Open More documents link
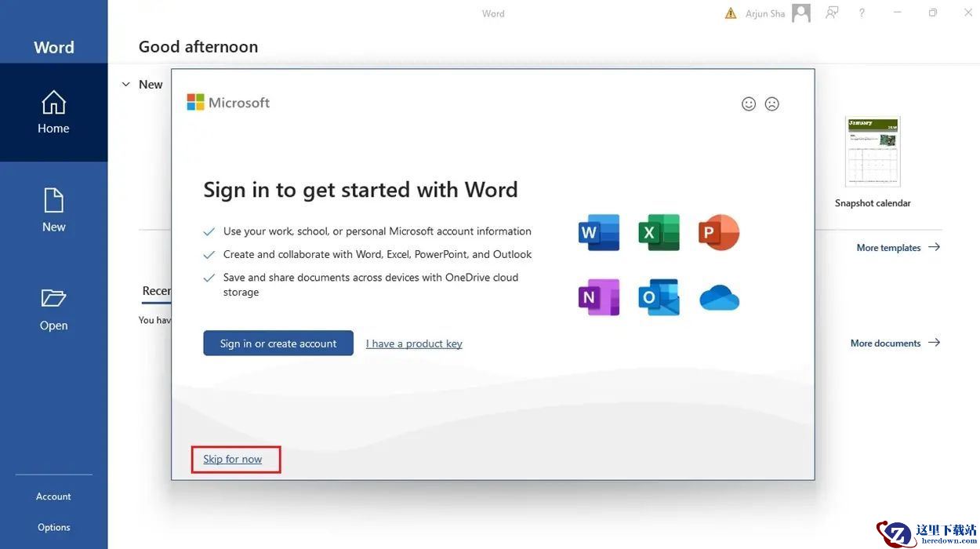980x549 pixels. click(895, 343)
